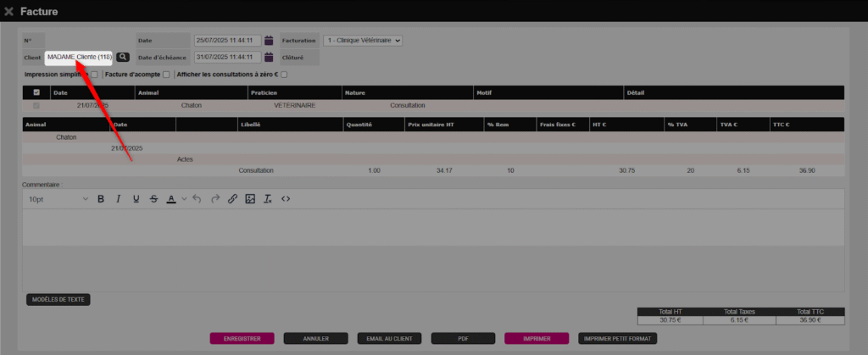Underline text in the comment editor
Screen dimensions: 868x355
[136, 199]
